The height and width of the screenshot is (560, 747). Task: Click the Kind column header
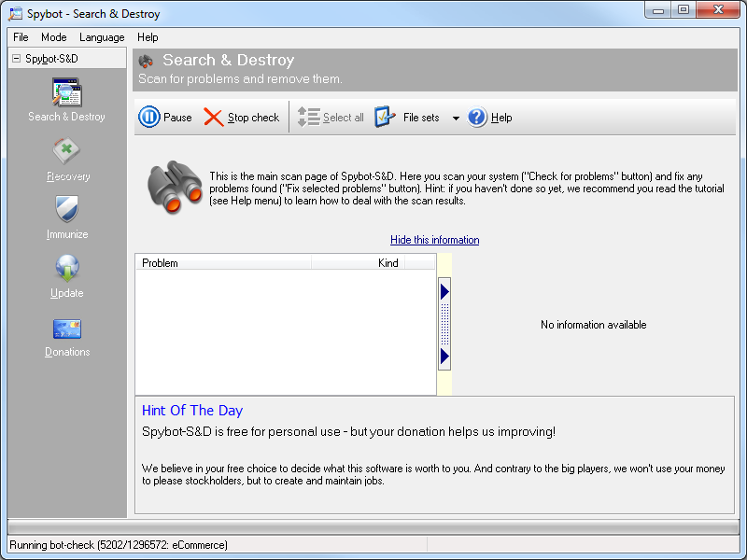point(359,263)
